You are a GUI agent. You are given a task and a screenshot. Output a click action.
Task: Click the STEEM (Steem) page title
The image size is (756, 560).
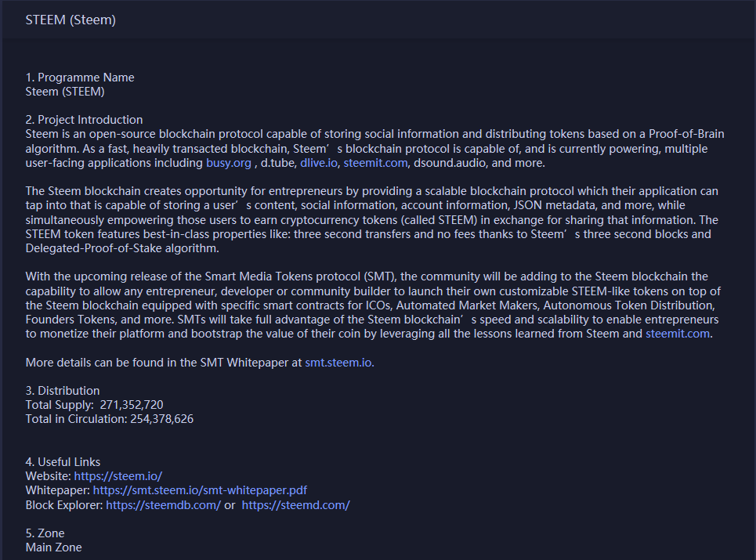tap(71, 20)
